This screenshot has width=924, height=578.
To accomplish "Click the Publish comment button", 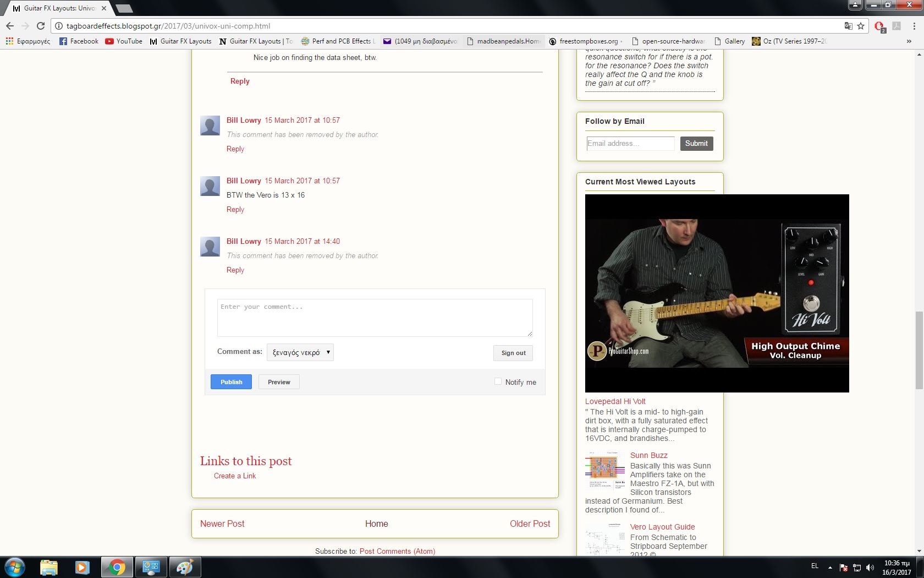I will pos(231,382).
